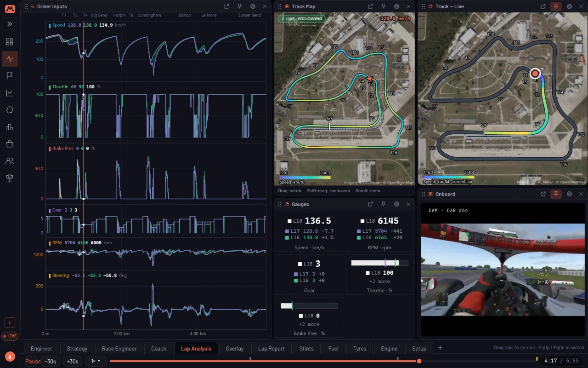The height and width of the screenshot is (368, 588).
Task: Switch to the Strategy tab
Action: (77, 348)
